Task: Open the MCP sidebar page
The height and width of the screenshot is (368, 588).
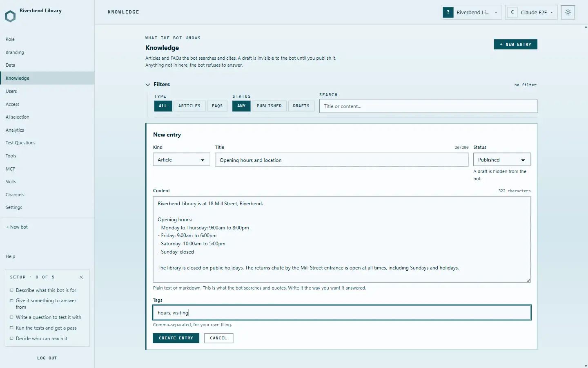Action: (47, 169)
